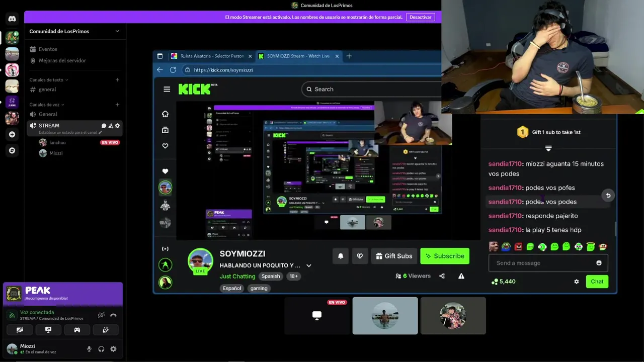Focus Send a message chat input

pyautogui.click(x=541, y=263)
